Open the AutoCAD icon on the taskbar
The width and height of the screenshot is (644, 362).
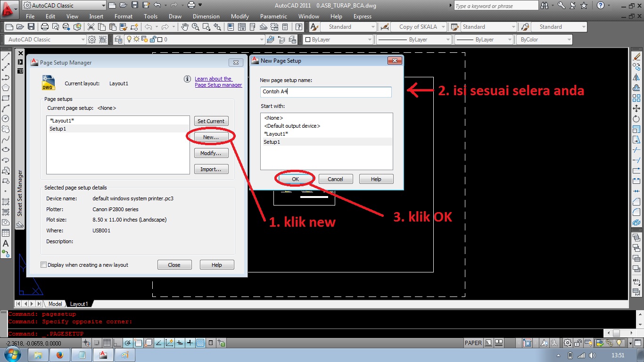[103, 354]
